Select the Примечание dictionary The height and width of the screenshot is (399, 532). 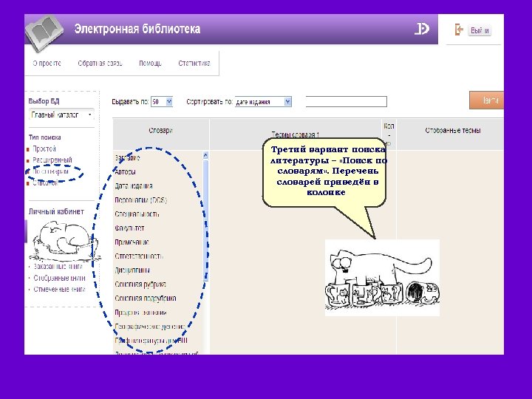[x=132, y=242]
